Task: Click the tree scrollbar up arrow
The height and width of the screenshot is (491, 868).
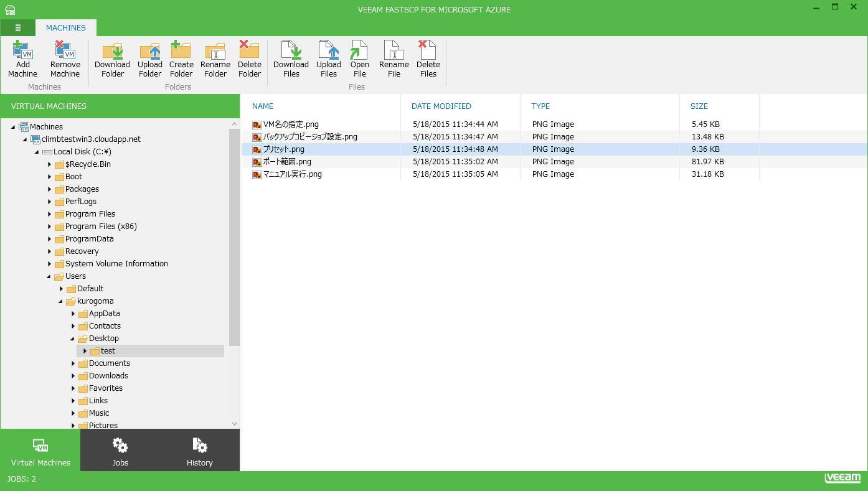Action: click(234, 124)
